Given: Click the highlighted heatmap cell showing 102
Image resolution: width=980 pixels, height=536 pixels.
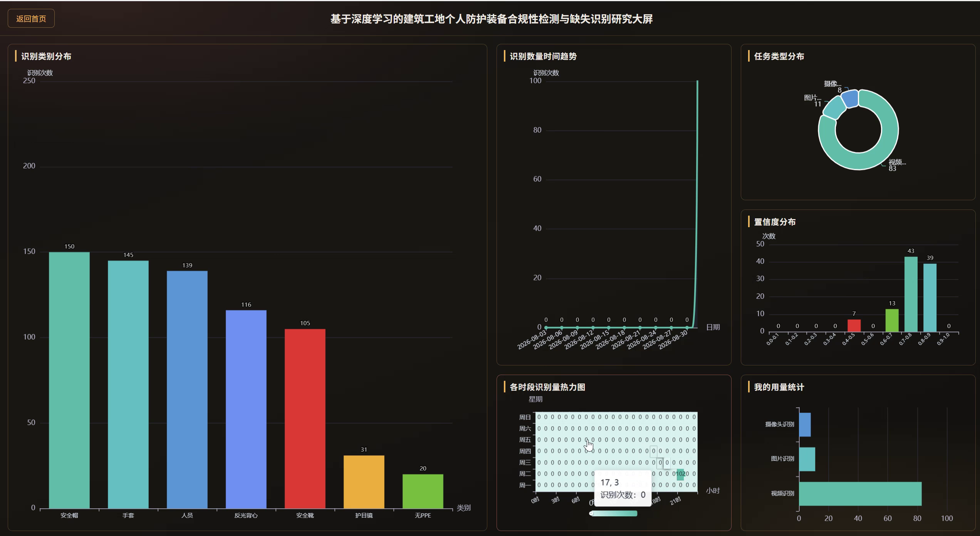Looking at the screenshot, I should click(x=680, y=474).
